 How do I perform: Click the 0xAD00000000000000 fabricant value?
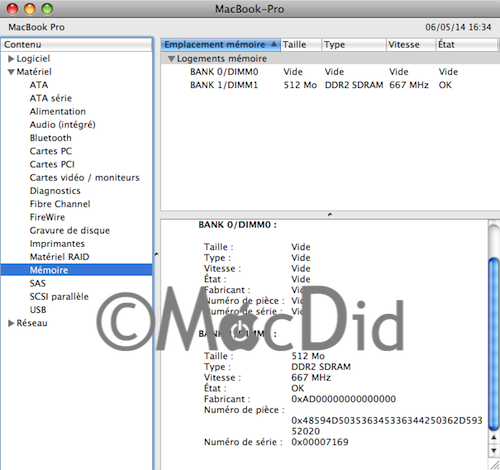coord(343,399)
